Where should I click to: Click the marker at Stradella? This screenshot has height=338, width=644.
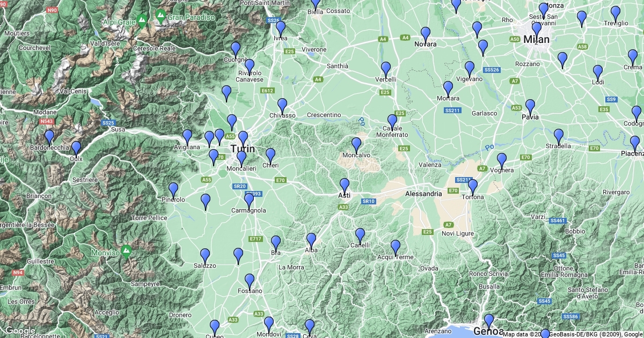click(x=559, y=137)
